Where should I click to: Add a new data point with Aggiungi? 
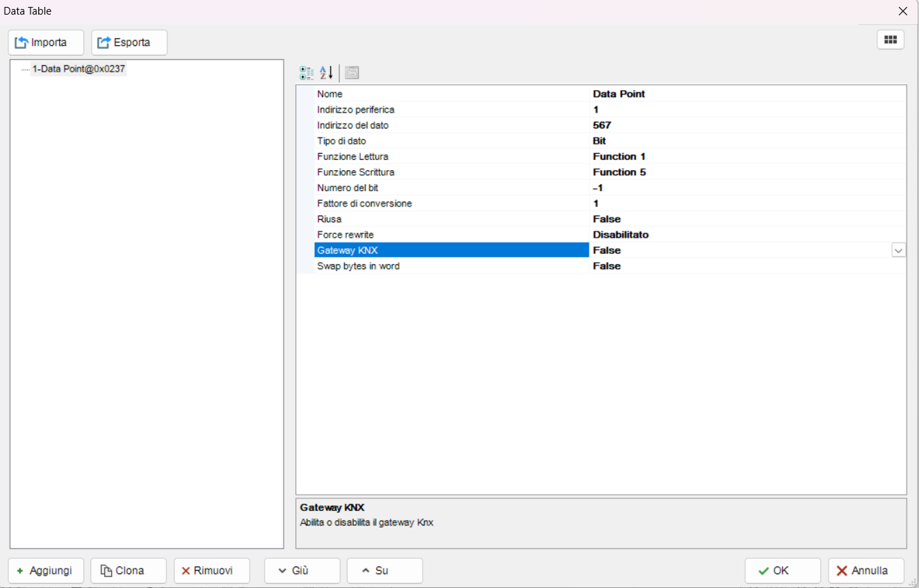tap(46, 571)
